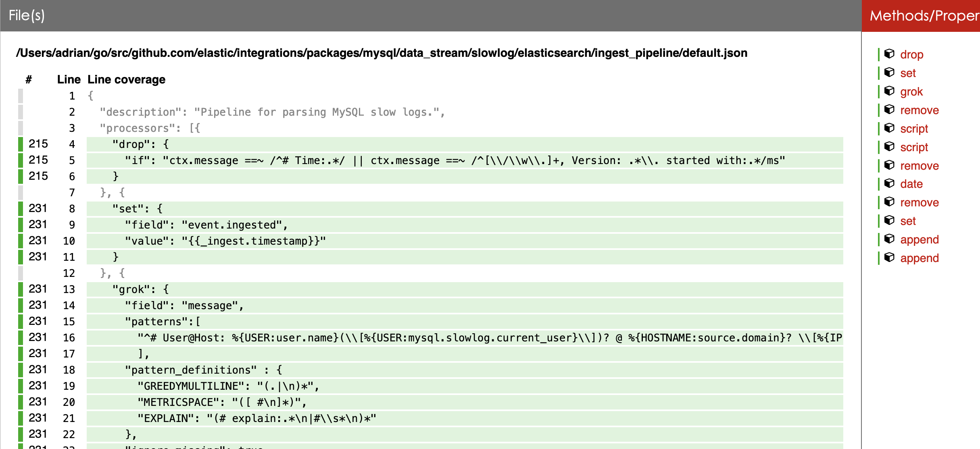This screenshot has width=980, height=449.
Task: Click the cube icon beside drop
Action: [x=889, y=54]
